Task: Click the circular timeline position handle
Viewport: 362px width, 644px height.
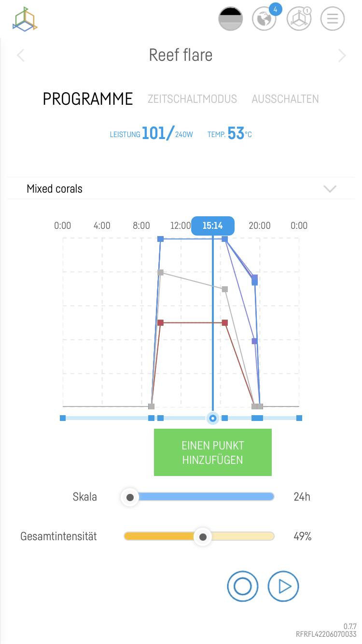Action: [213, 418]
